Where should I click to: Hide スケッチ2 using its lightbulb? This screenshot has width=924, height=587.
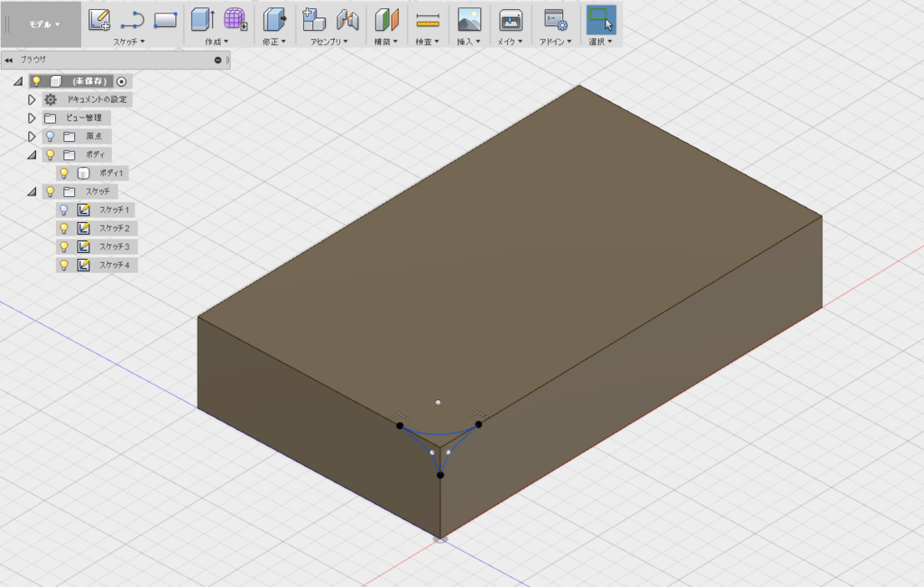click(x=65, y=228)
